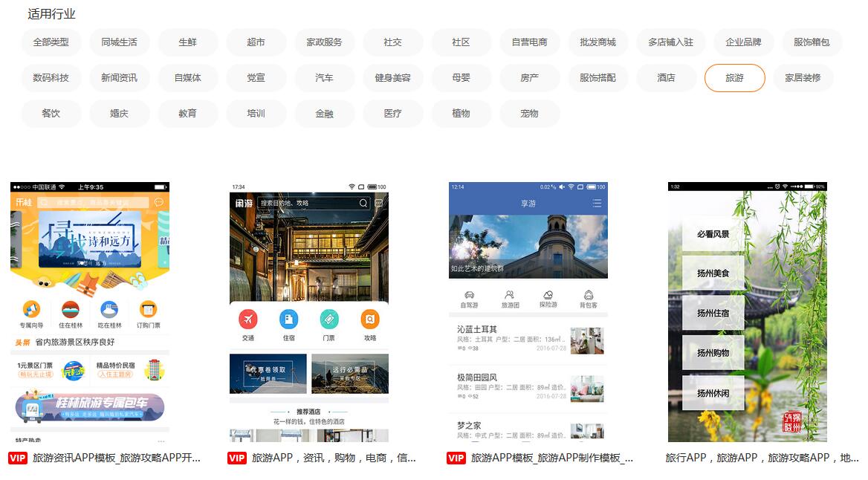Tap the blue 住宿 lodging icon

point(288,320)
